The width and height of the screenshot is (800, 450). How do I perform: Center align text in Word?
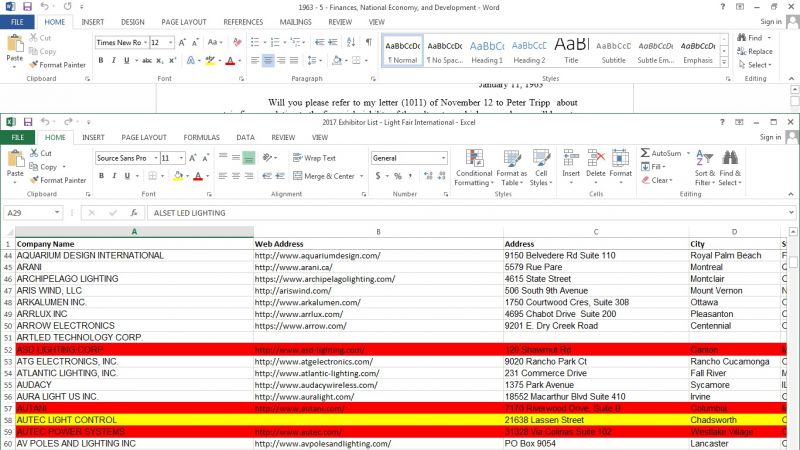click(268, 60)
